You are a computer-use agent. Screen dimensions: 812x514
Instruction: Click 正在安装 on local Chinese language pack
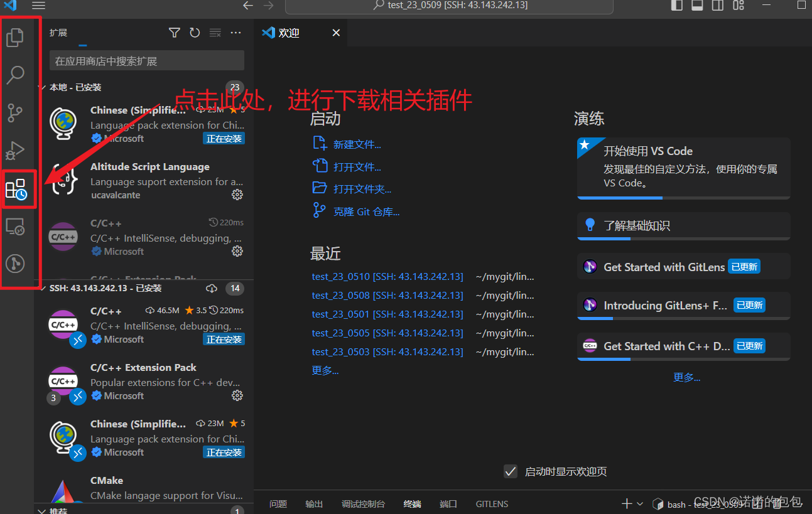[224, 139]
